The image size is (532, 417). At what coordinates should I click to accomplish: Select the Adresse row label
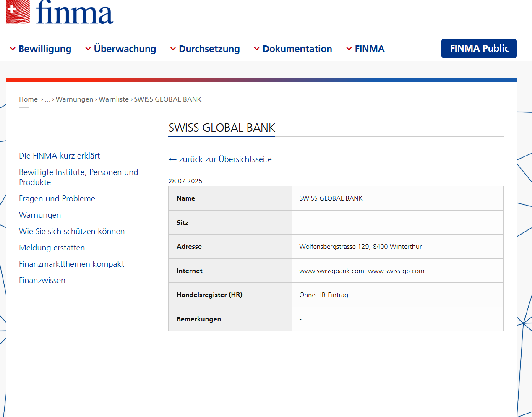tap(189, 247)
